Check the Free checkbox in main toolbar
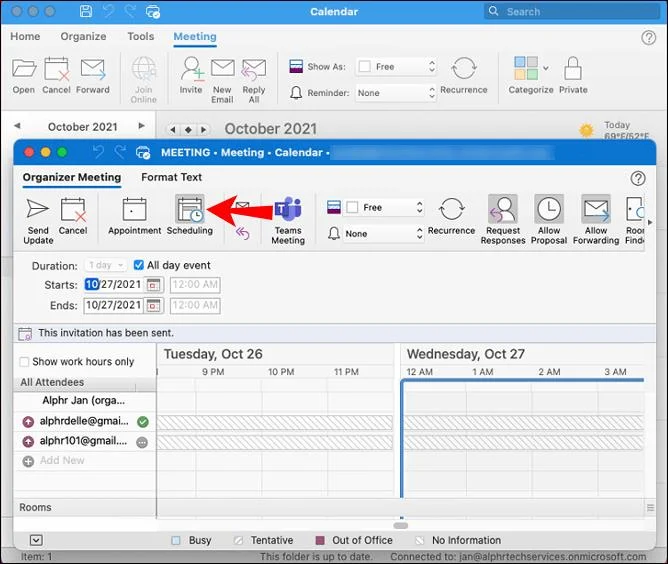 click(365, 67)
